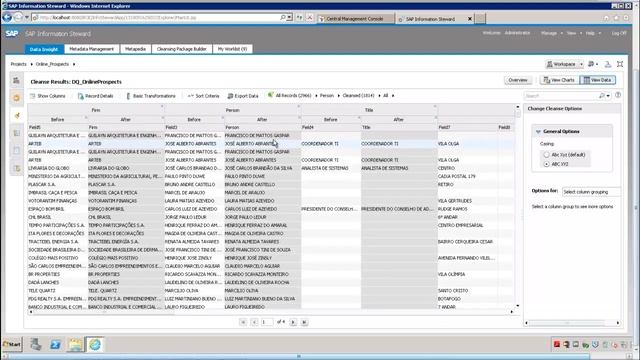The width and height of the screenshot is (640, 360).
Task: Click Log Off link
Action: [x=618, y=33]
